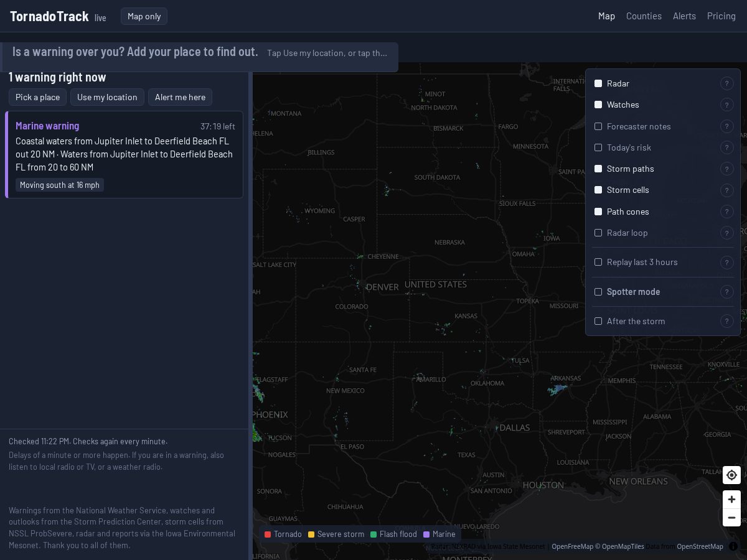
Task: Enable Spotter mode checkbox
Action: click(x=598, y=292)
